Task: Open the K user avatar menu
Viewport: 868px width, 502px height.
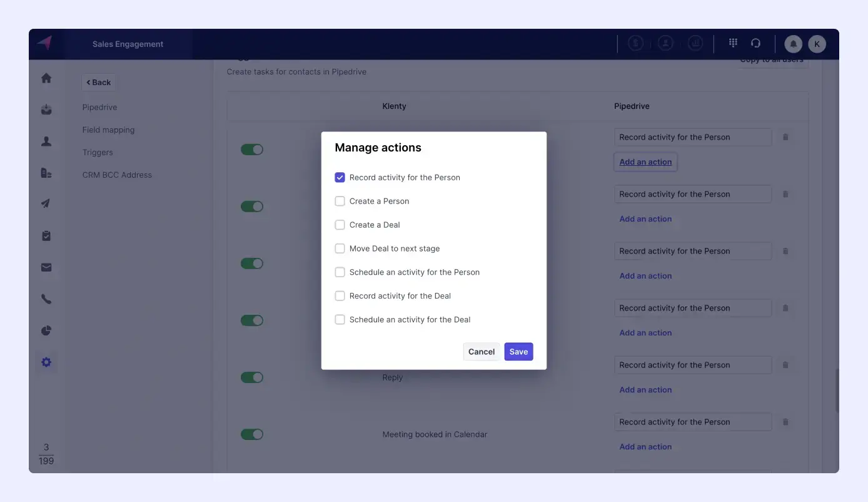Action: point(817,44)
